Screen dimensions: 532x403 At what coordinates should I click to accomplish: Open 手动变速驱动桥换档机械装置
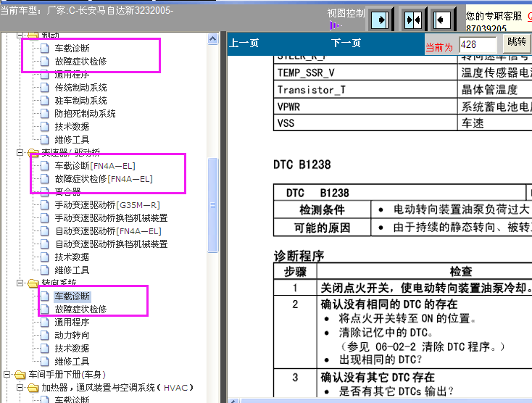coord(112,218)
